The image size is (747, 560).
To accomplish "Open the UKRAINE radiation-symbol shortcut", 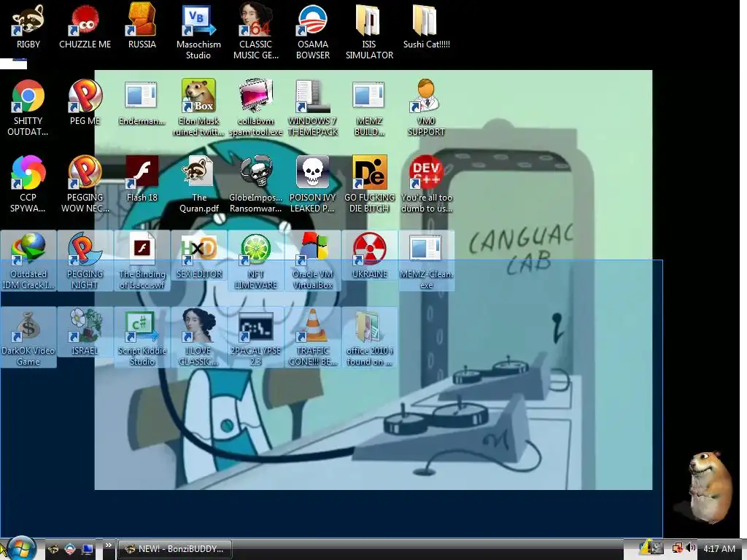I will (369, 256).
